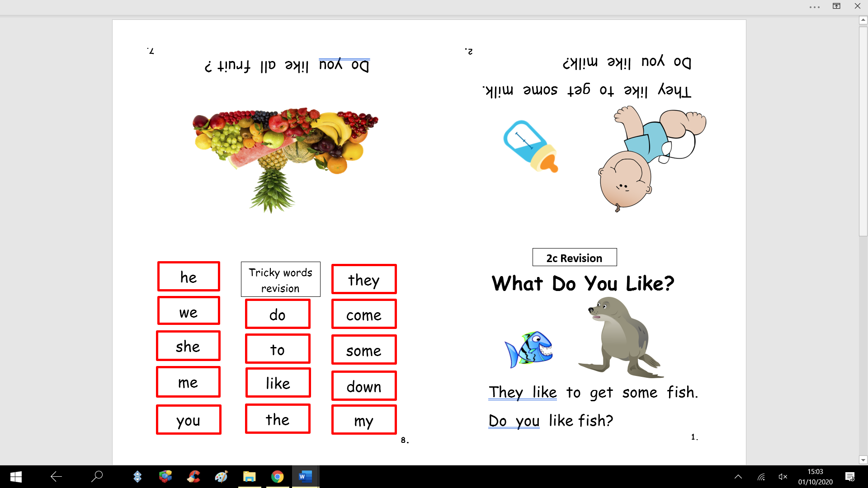Viewport: 868px width, 488px height.
Task: Switch to the Microsoft Word taskbar icon
Action: coord(305,477)
